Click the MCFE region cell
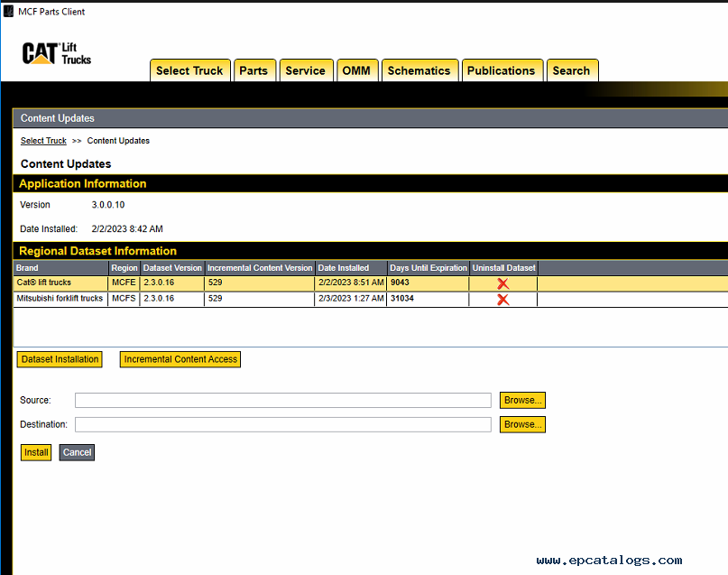This screenshot has height=575, width=728. pos(124,283)
